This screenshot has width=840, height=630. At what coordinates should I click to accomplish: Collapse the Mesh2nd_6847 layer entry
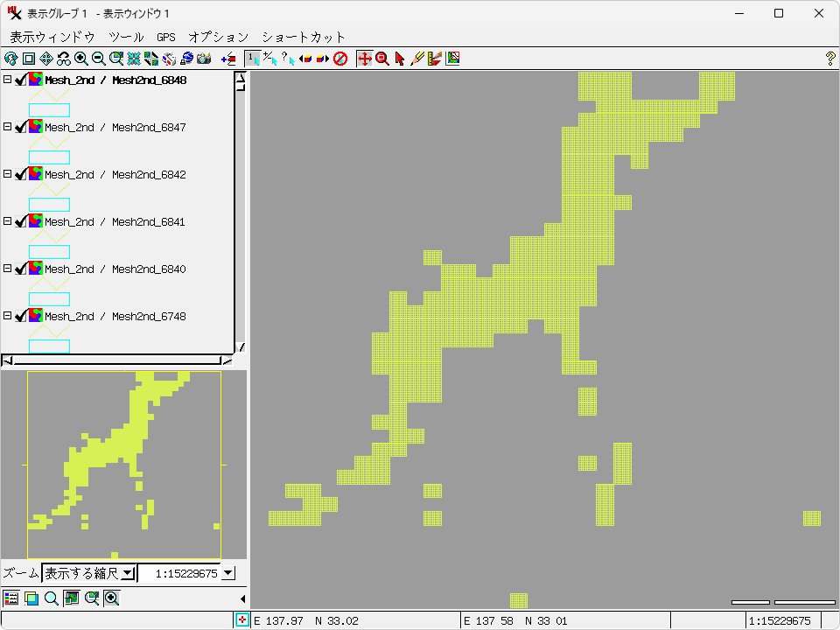[x=7, y=127]
